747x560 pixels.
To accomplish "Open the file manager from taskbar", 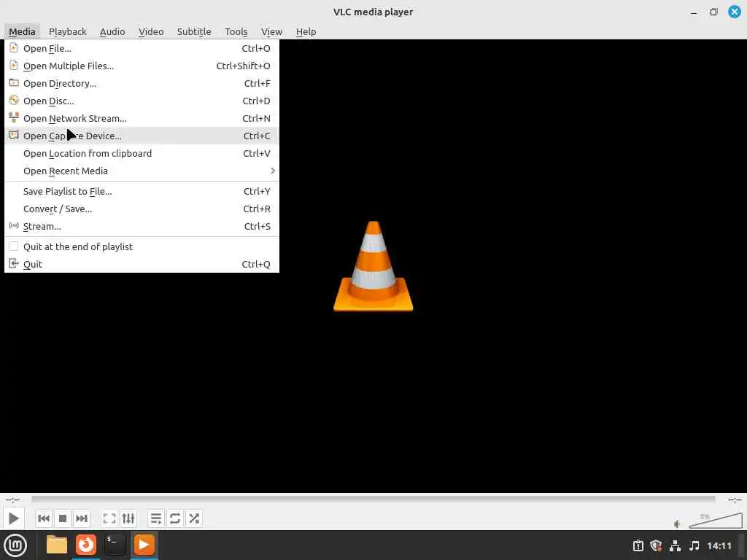I will pos(57,545).
